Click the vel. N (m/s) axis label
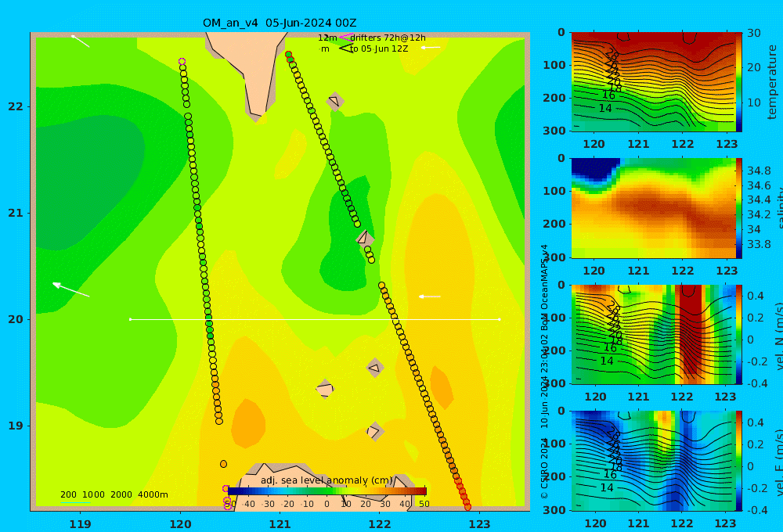Viewport: 783px width, 532px height. click(778, 336)
